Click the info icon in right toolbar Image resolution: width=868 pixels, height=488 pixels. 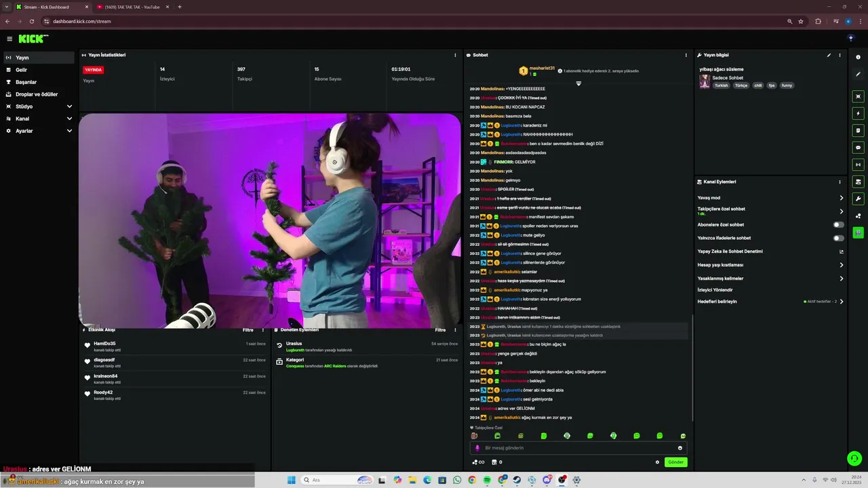coord(858,58)
